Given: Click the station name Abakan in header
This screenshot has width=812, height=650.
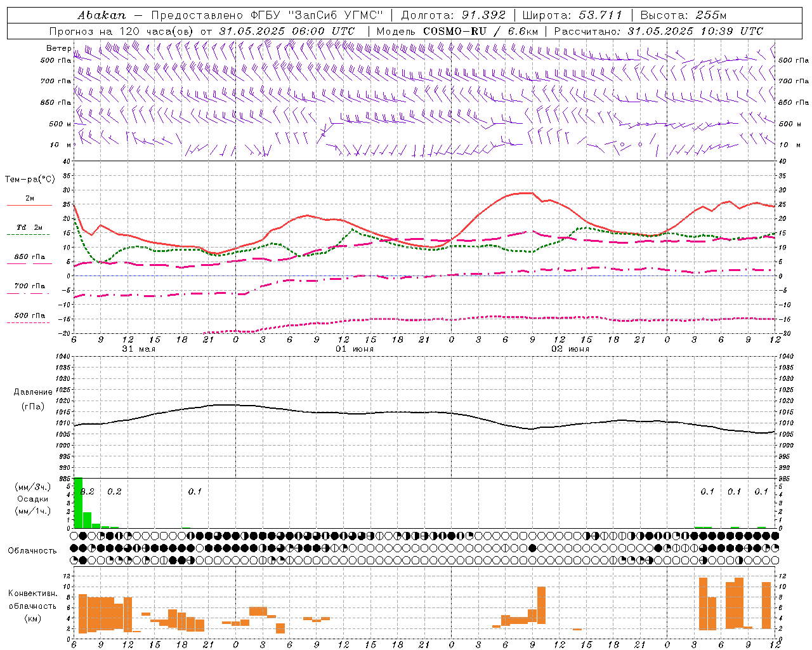Looking at the screenshot, I should pyautogui.click(x=101, y=15).
